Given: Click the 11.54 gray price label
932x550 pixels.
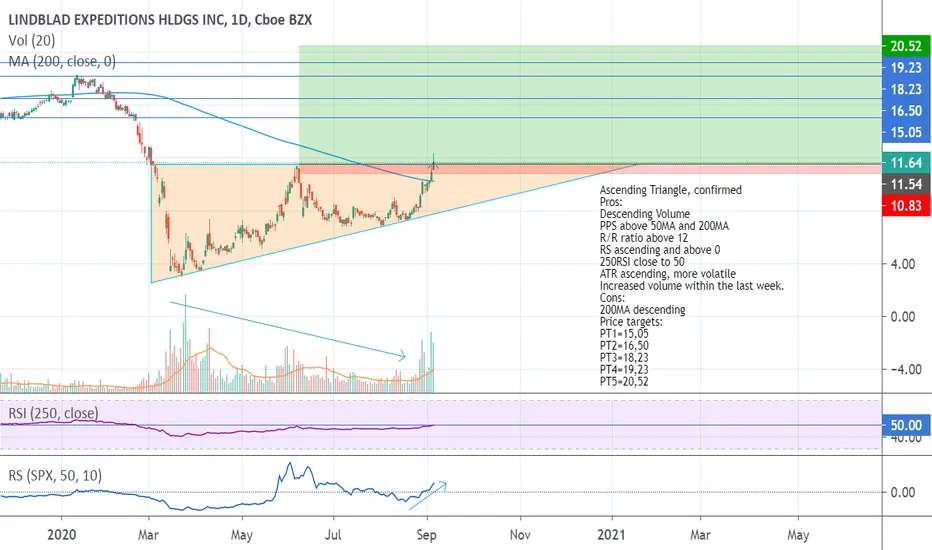Looking at the screenshot, I should (x=906, y=184).
